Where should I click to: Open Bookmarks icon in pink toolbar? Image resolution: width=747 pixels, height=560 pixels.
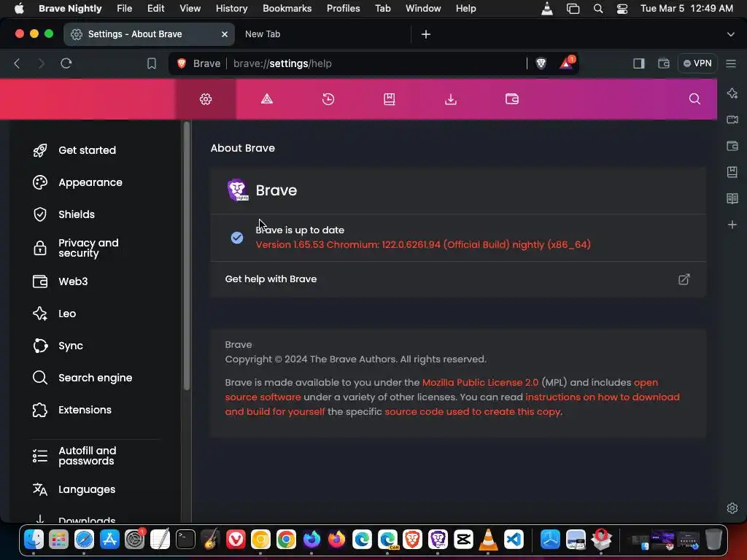click(x=390, y=99)
